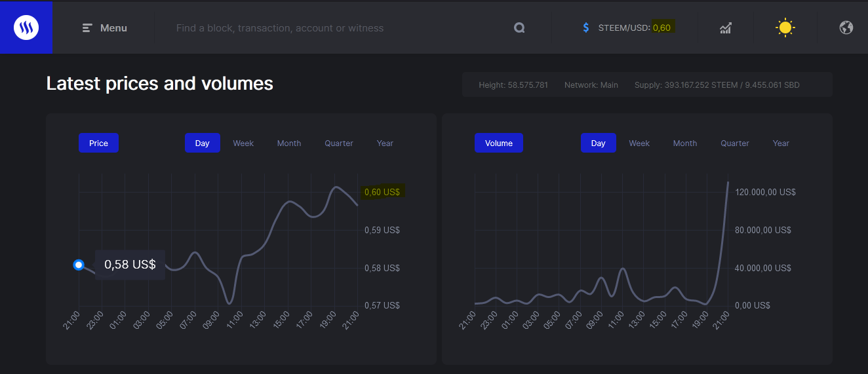Open the hamburger Menu icon
The image size is (868, 374).
coord(87,28)
